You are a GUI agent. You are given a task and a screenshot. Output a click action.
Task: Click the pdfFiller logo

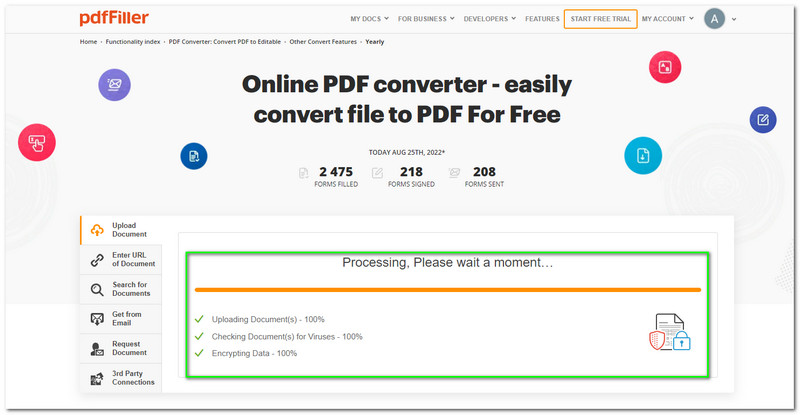[x=114, y=18]
